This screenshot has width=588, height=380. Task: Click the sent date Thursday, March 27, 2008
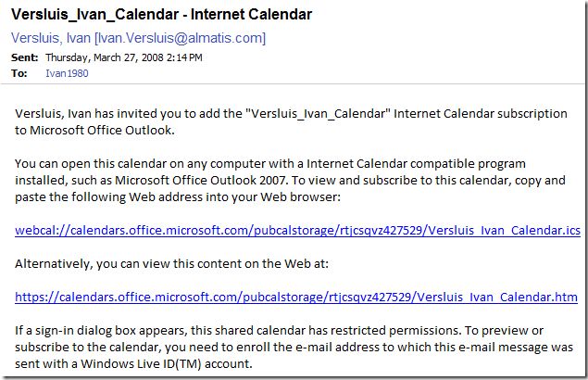[x=105, y=57]
